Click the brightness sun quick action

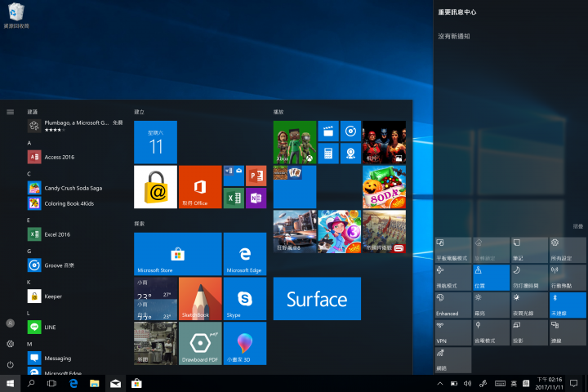[x=492, y=305]
